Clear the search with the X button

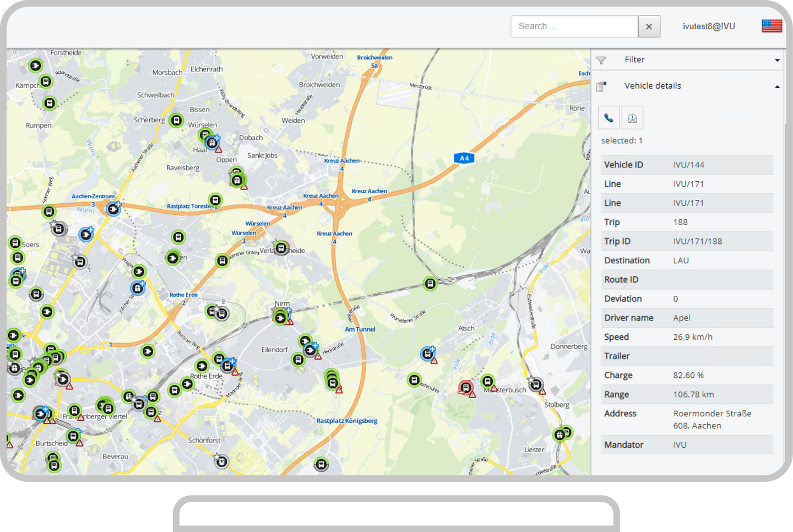(x=649, y=26)
